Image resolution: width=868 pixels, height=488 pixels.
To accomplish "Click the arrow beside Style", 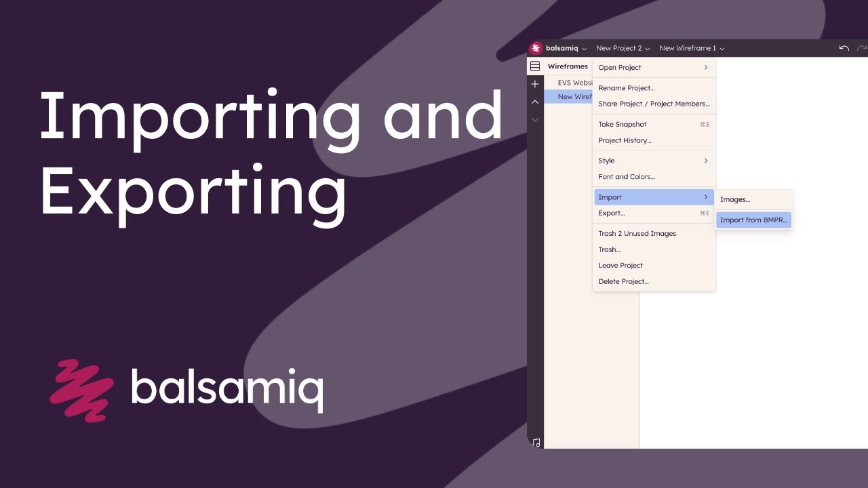I will point(706,161).
